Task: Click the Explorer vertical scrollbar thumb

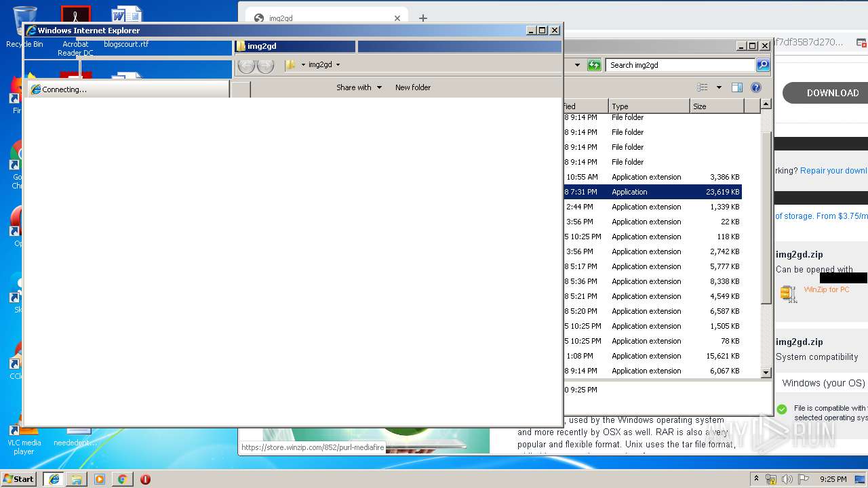Action: [x=766, y=217]
